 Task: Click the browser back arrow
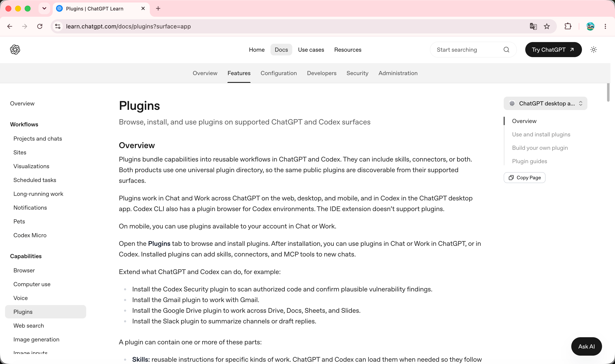(x=10, y=26)
